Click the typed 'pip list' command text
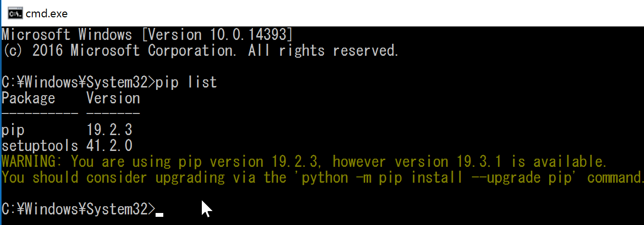Image resolution: width=644 pixels, height=225 pixels. coord(186,83)
